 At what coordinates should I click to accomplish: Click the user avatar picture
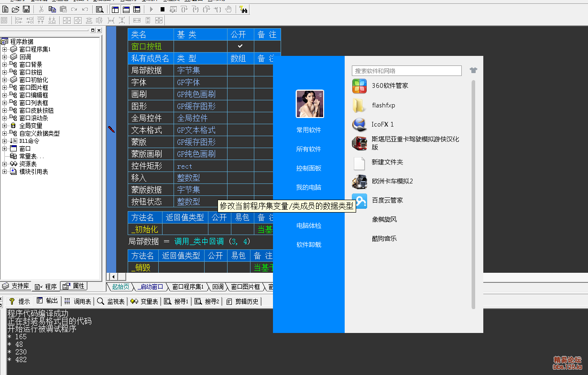tap(310, 104)
